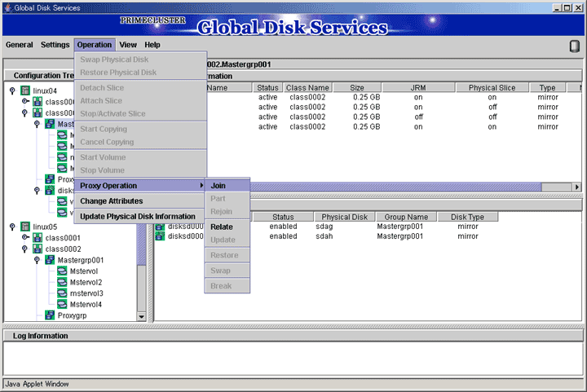Viewport: 587px width, 392px height.
Task: Select the Mstervol4 tree item
Action: (86, 304)
